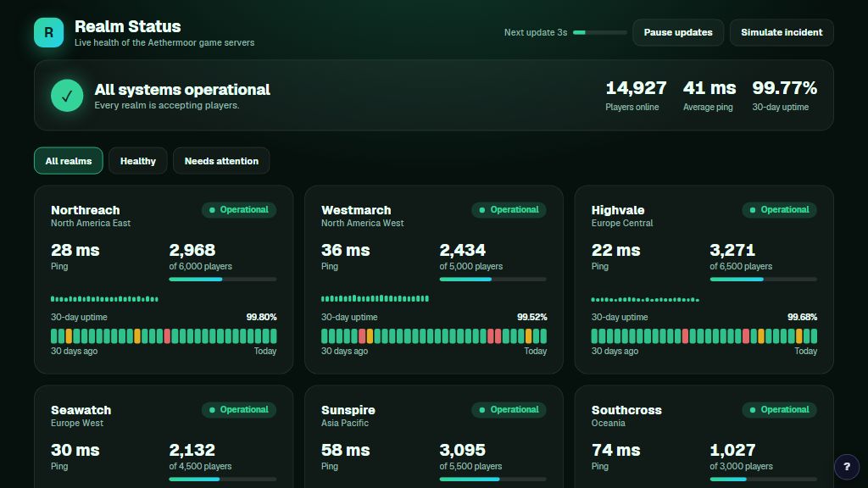Click Seawatch 2,132 players count
Image resolution: width=868 pixels, height=488 pixels.
(192, 450)
